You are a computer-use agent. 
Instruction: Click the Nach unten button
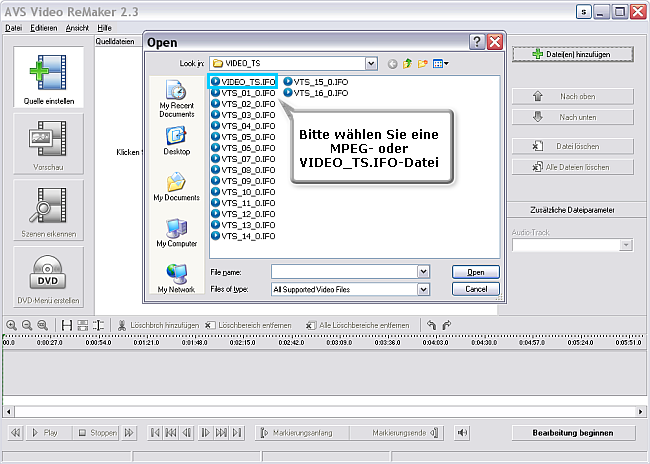tap(573, 117)
